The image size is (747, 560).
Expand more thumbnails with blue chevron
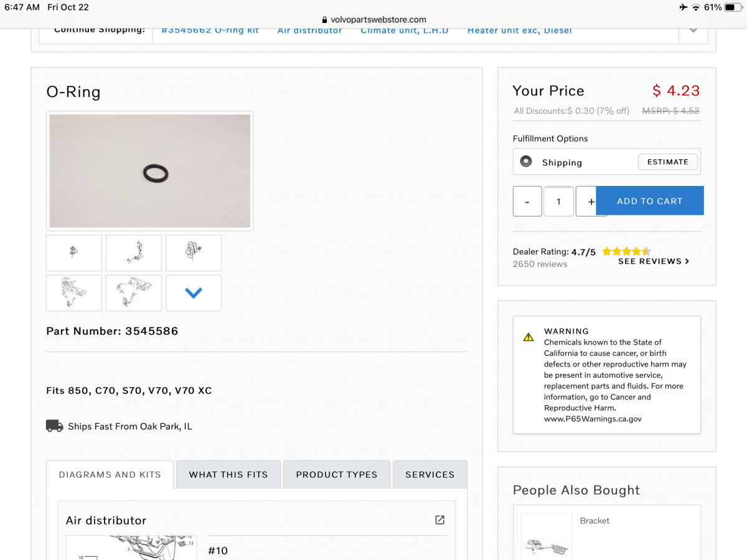[194, 293]
